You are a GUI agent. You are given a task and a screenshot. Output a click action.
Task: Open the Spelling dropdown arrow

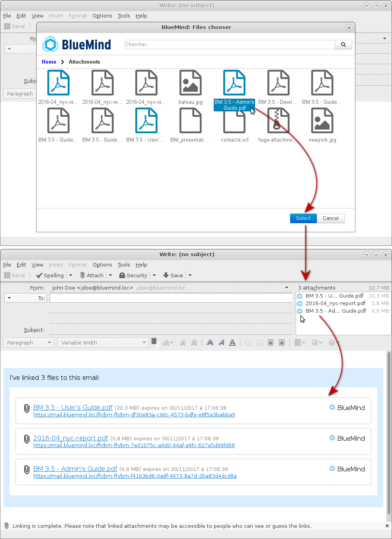pyautogui.click(x=71, y=275)
